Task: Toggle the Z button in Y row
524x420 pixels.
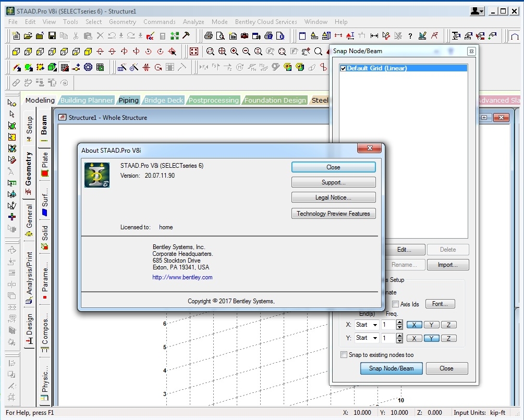Action: 449,338
